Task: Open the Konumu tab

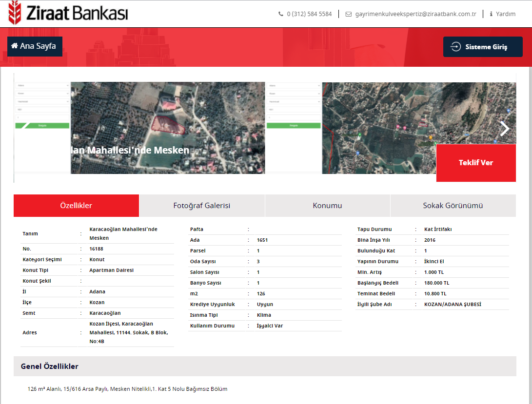Action: point(327,206)
